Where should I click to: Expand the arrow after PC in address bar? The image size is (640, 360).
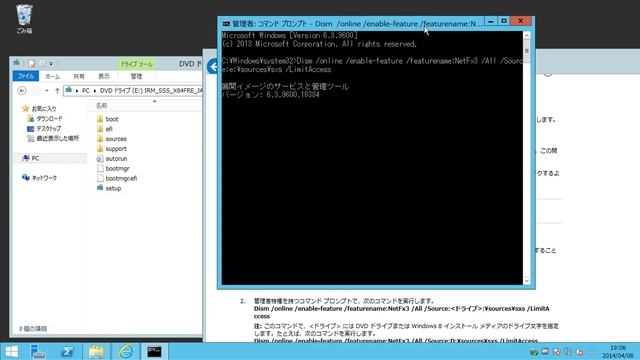(95, 91)
